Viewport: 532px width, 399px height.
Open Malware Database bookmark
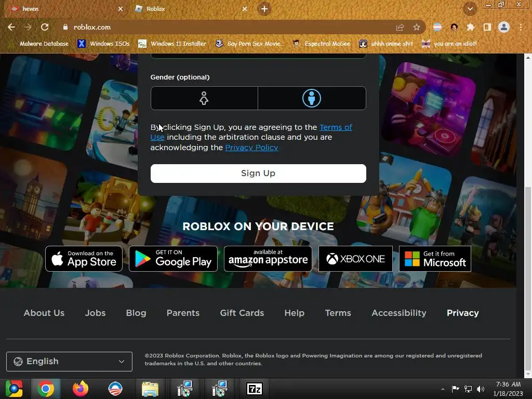(x=39, y=44)
